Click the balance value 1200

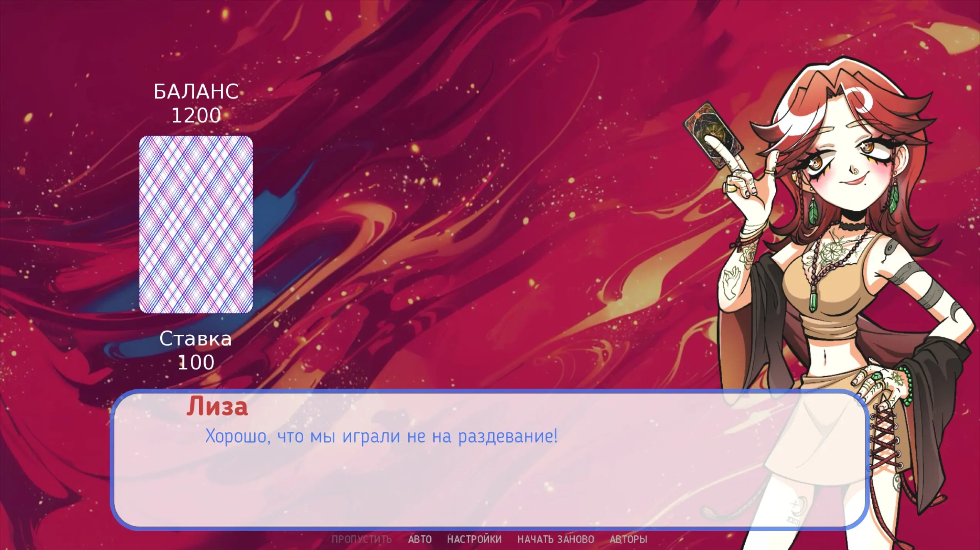(x=196, y=115)
